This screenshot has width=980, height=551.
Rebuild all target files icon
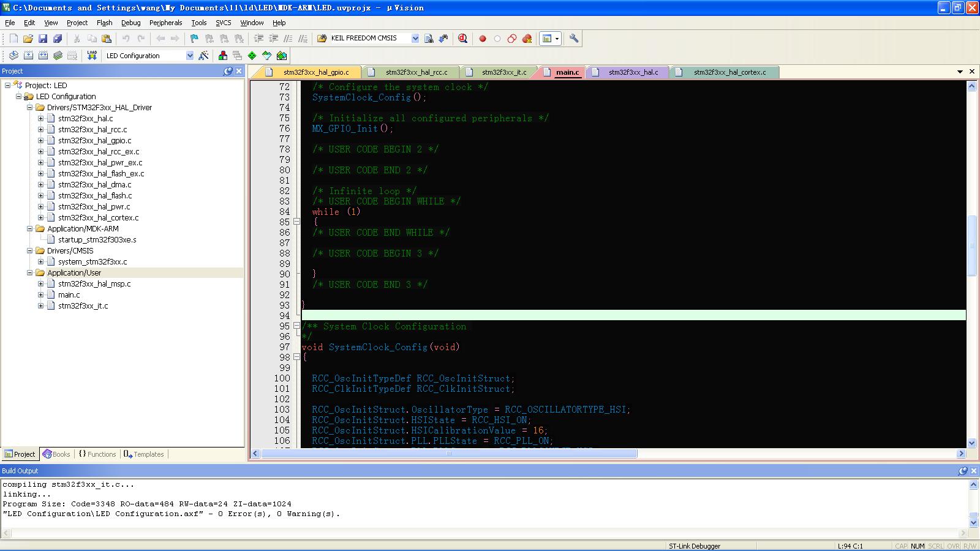(43, 56)
